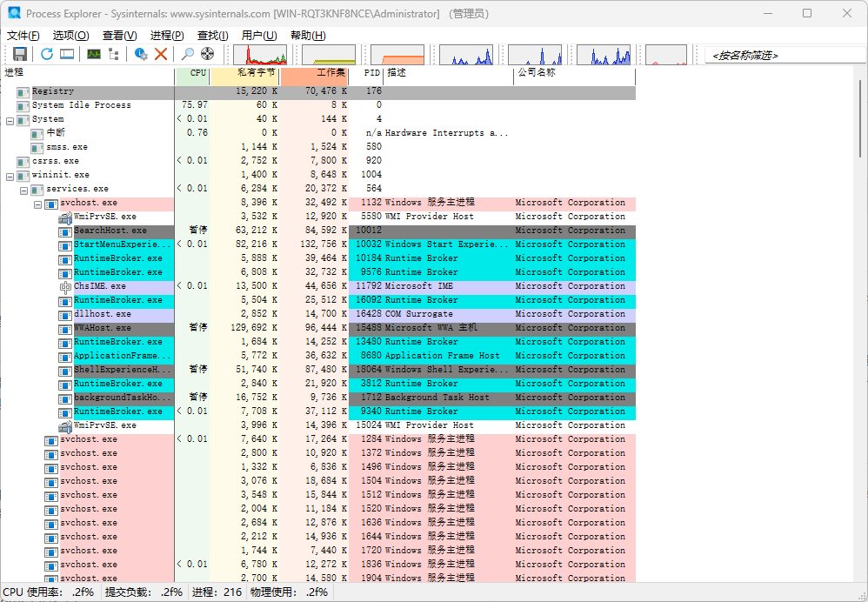
Task: Click the red X Kill Process icon
Action: point(161,54)
